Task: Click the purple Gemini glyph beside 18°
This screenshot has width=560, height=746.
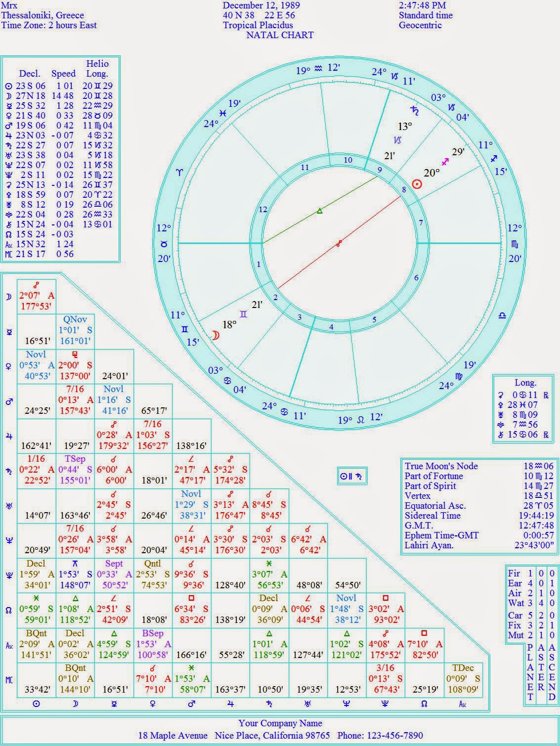Action: pos(244,314)
